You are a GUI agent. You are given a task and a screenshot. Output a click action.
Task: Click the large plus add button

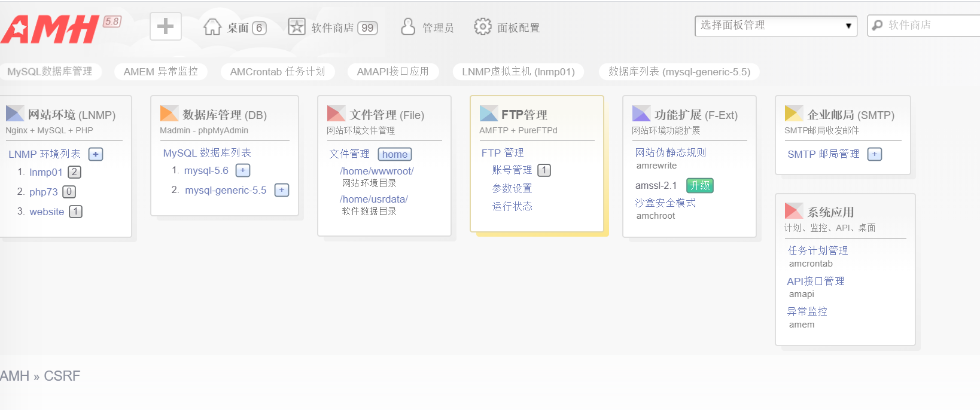[166, 26]
